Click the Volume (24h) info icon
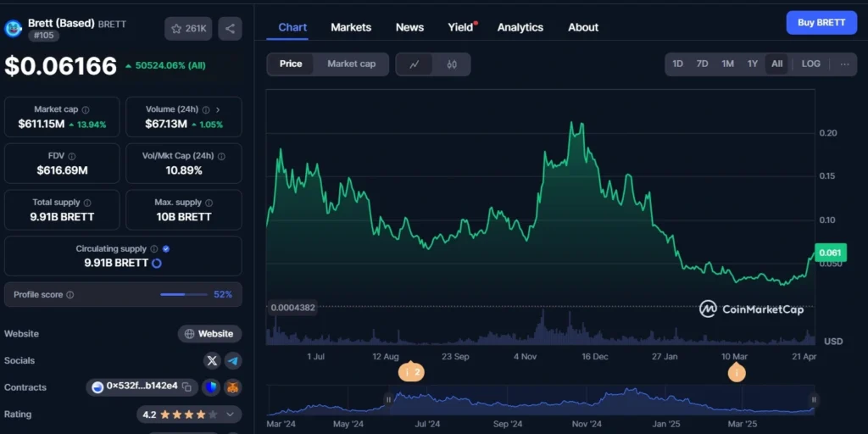The width and height of the screenshot is (868, 434). 206,109
